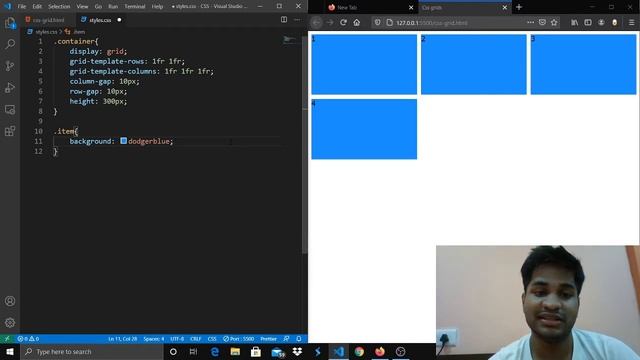640x360 pixels.
Task: Select language mode CSS in status bar
Action: [x=212, y=339]
